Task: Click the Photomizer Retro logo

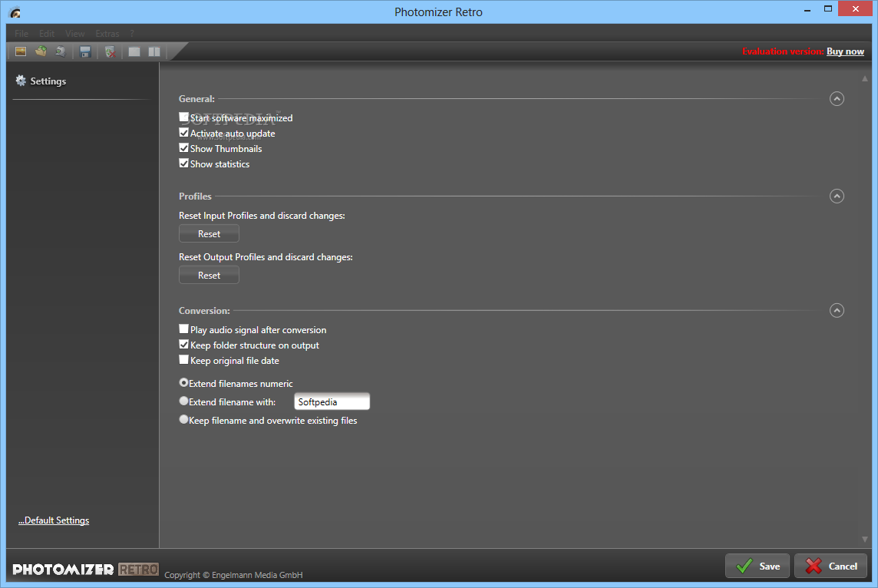Action: (x=86, y=570)
